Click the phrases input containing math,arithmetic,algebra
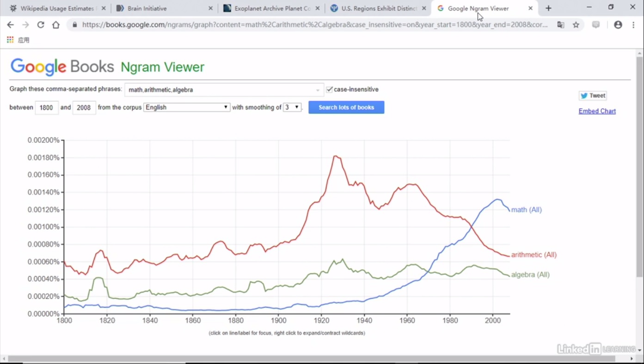 224,90
